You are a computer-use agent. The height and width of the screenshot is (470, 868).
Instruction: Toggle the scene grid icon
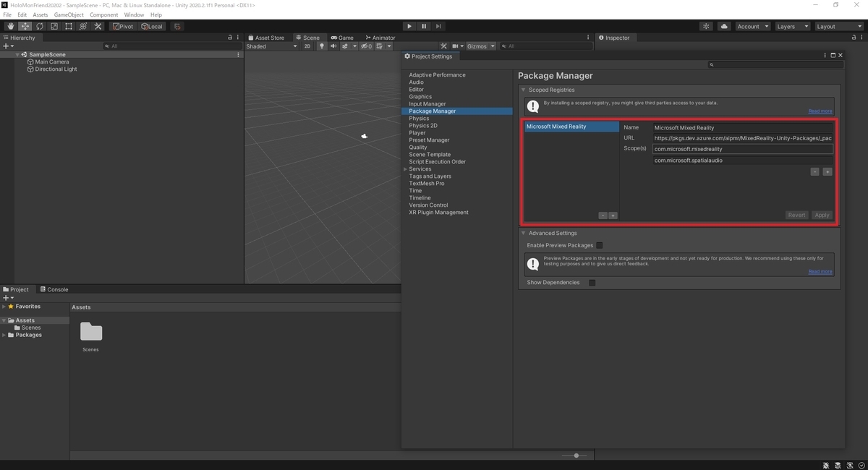click(x=379, y=46)
